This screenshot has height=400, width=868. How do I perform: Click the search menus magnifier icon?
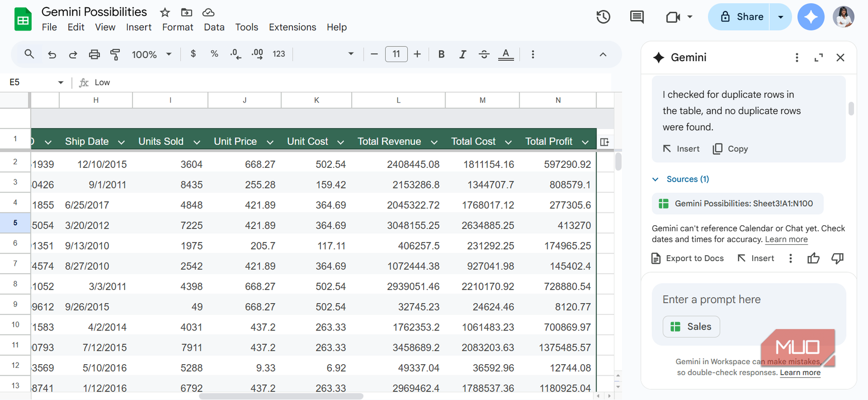(29, 54)
